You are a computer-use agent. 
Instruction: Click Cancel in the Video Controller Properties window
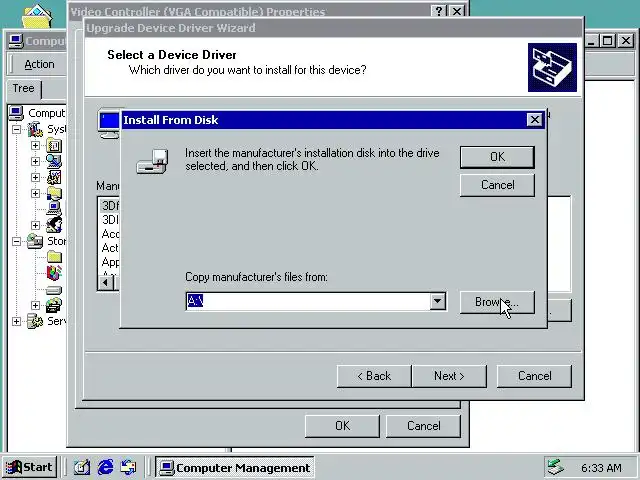point(423,426)
